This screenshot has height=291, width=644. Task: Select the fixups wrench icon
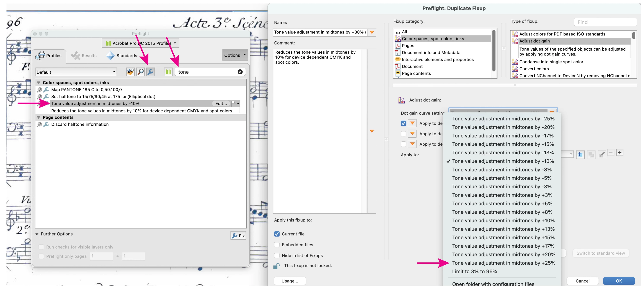pos(150,72)
